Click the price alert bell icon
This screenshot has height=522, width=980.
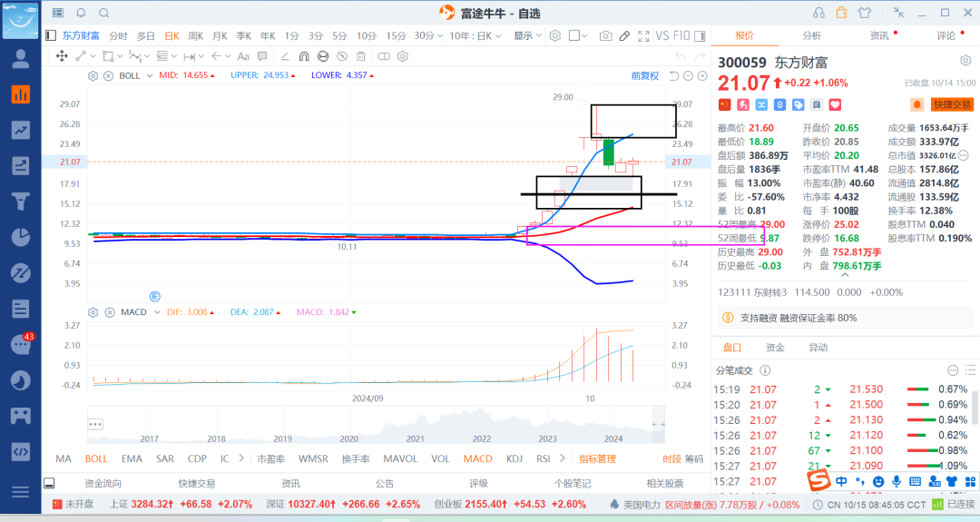coord(916,104)
